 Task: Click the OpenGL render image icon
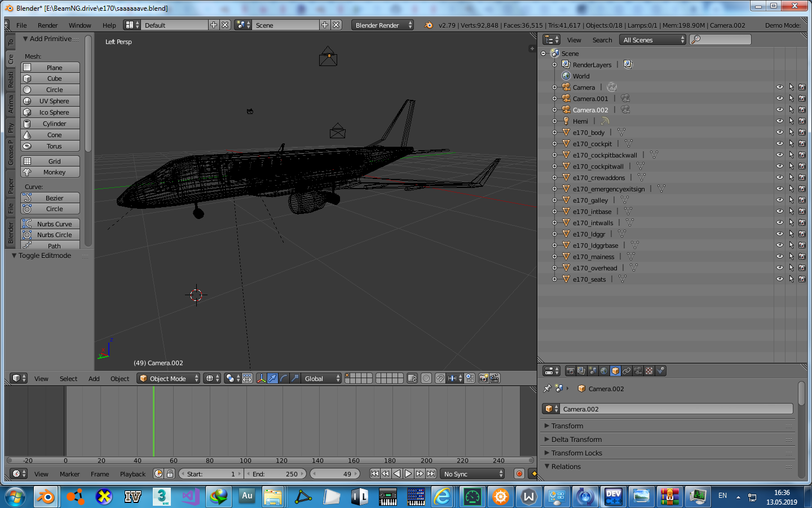point(483,379)
